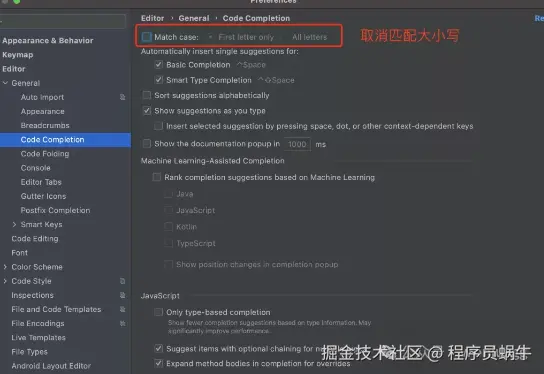Enable Insert selected suggestion by pressing space
544x374 pixels.
pyautogui.click(x=159, y=126)
